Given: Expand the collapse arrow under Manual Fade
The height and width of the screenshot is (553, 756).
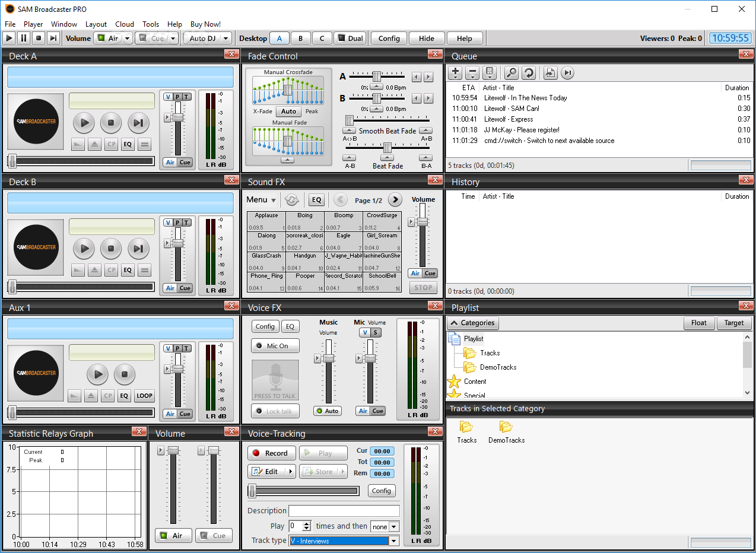Looking at the screenshot, I should click(287, 160).
